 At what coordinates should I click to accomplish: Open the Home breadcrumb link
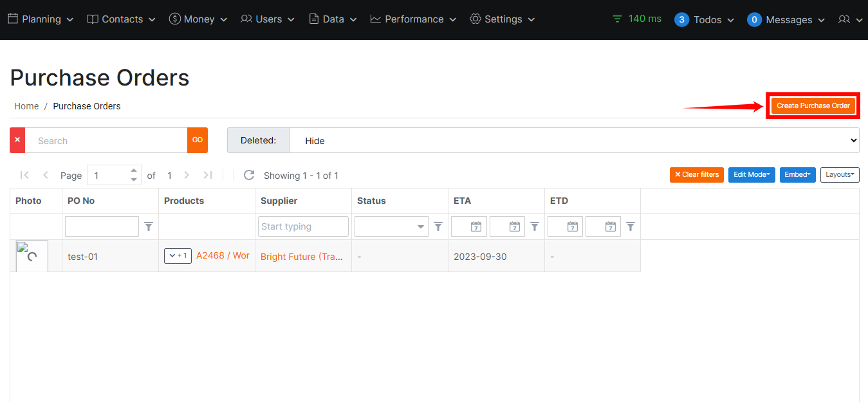click(x=26, y=105)
